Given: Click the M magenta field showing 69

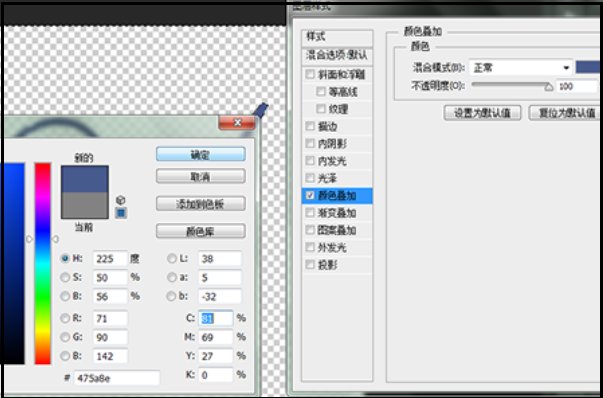Looking at the screenshot, I should (x=216, y=337).
